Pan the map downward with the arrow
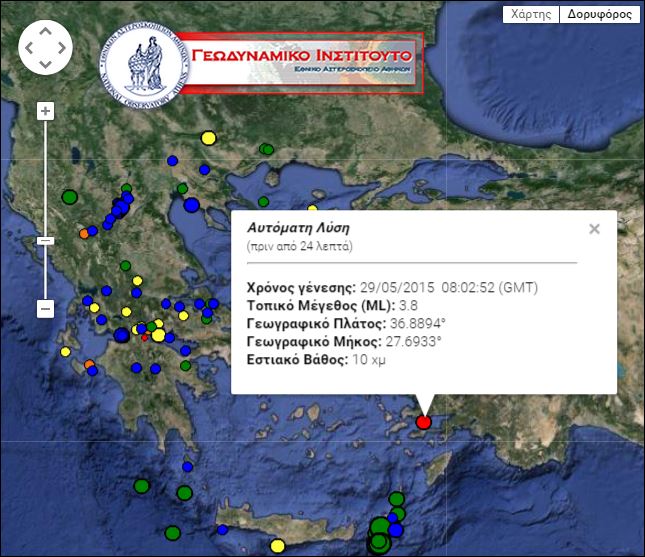This screenshot has height=557, width=645. coord(45,64)
